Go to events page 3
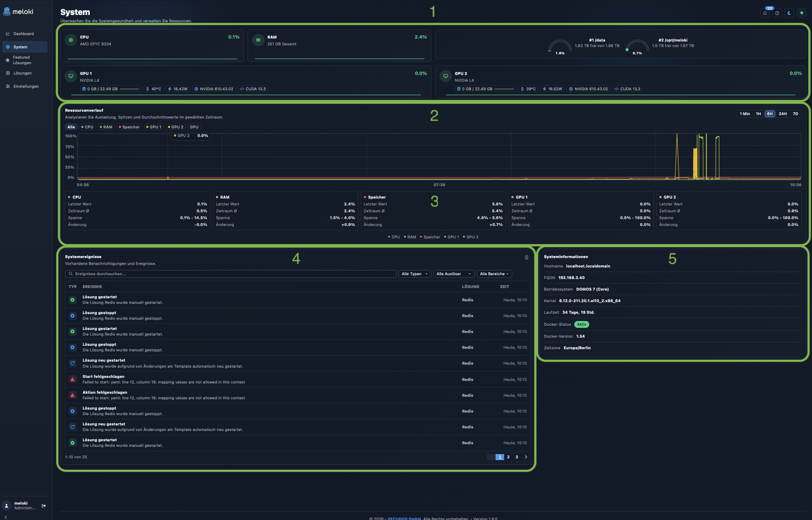812x520 pixels. (517, 457)
